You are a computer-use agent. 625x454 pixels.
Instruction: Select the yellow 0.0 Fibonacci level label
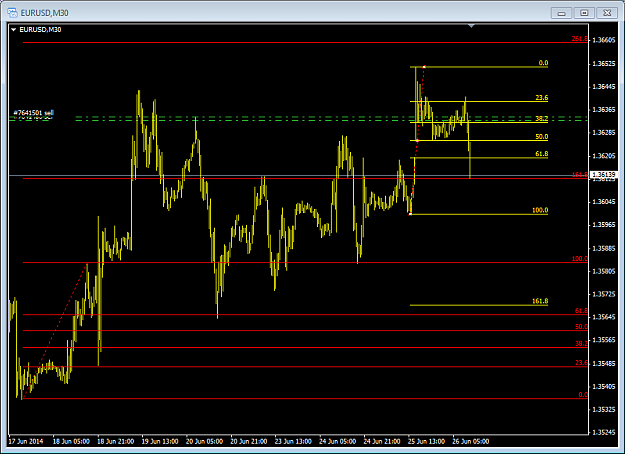click(x=543, y=63)
